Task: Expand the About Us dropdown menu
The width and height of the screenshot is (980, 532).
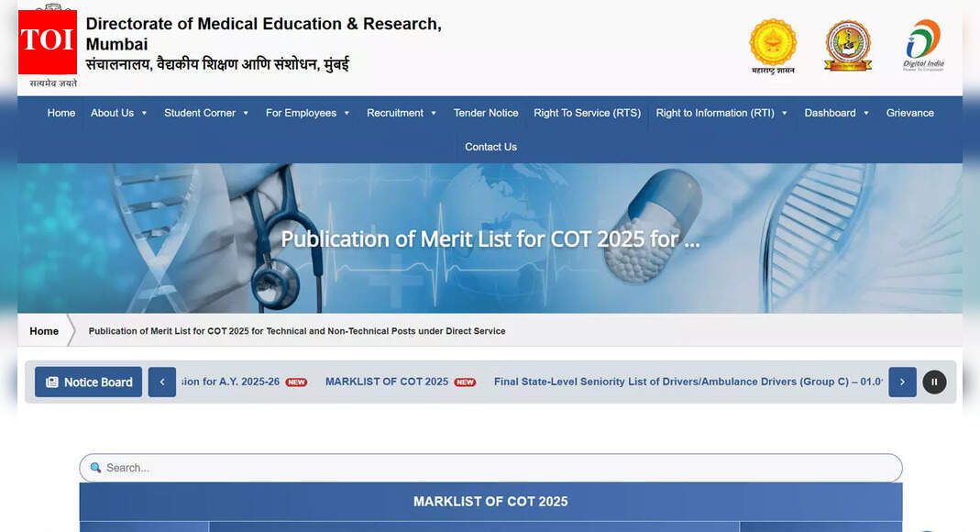Action: [118, 112]
